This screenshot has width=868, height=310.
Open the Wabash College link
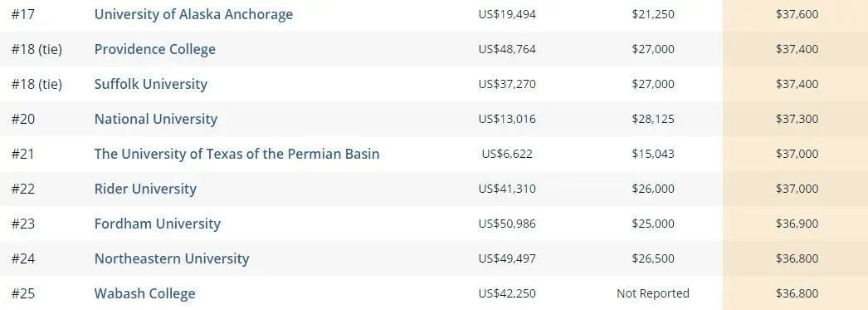[144, 293]
